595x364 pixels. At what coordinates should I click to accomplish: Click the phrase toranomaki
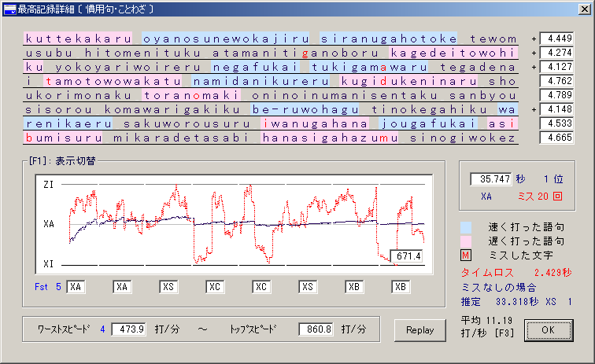(x=191, y=95)
